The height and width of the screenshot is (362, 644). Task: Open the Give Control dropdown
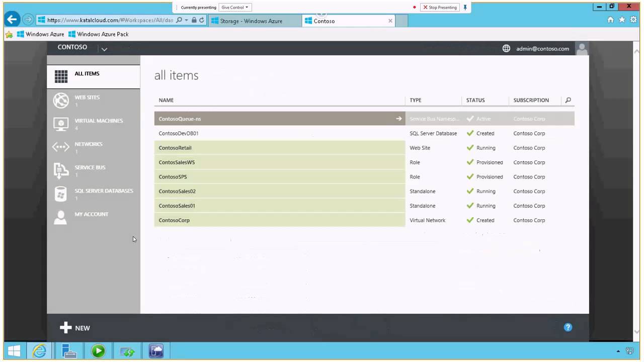coord(235,7)
